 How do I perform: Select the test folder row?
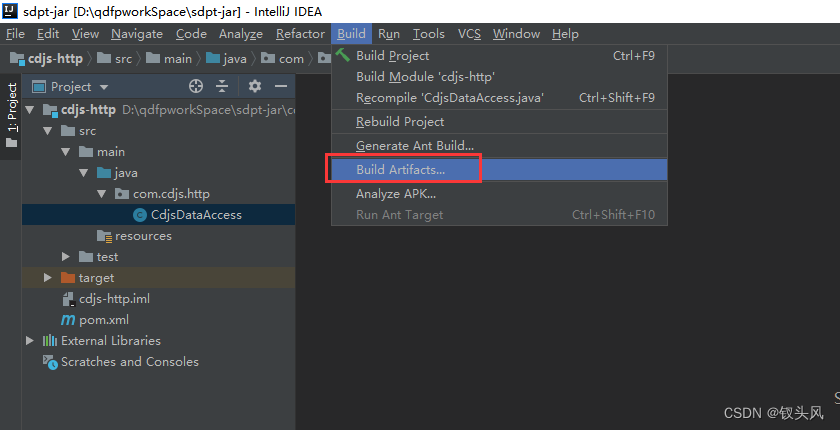(159, 257)
